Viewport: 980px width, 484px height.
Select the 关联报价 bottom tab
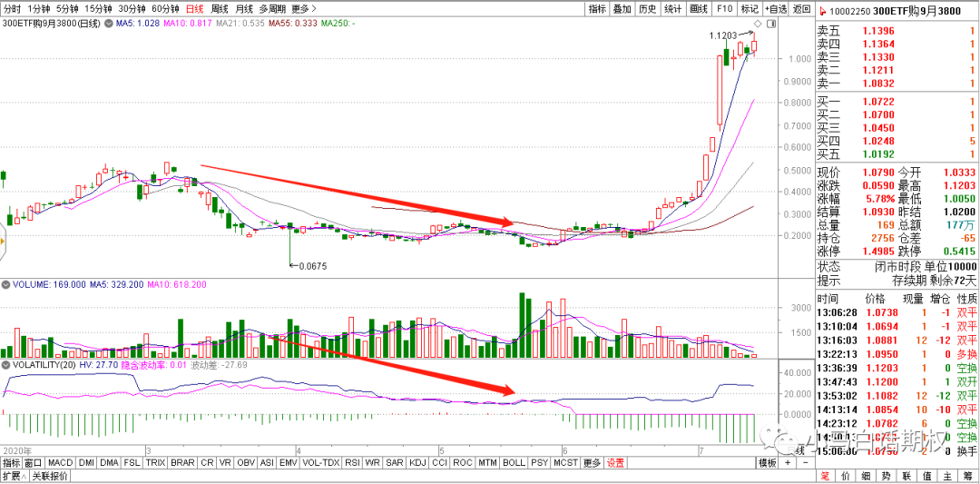[49, 476]
